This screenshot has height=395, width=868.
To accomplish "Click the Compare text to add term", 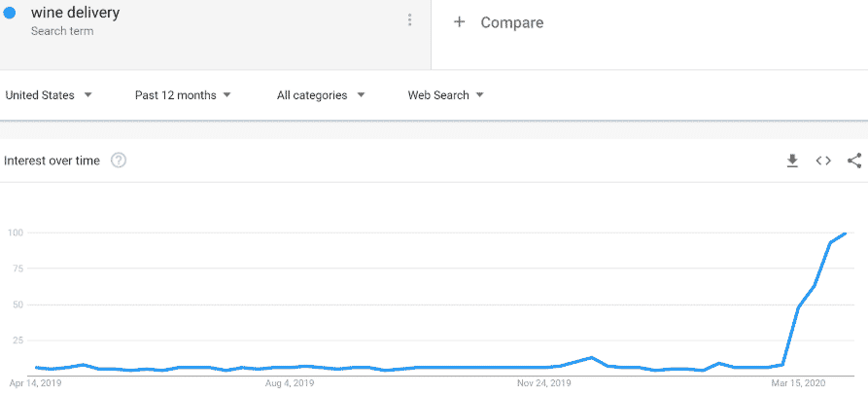I will (512, 22).
